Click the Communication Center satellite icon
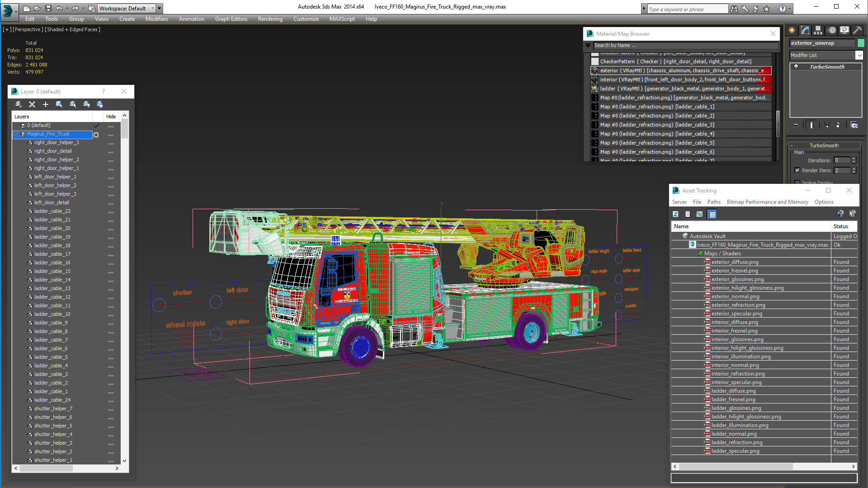The image size is (868, 488). (755, 9)
